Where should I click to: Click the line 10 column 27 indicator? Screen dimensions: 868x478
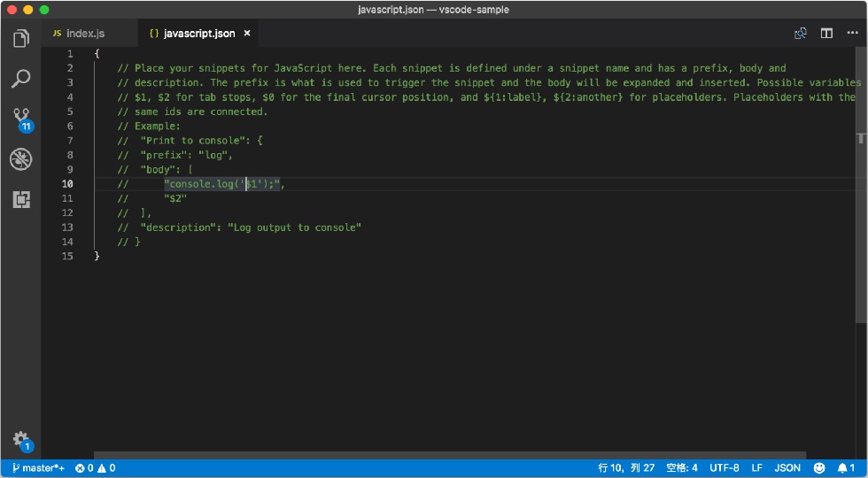tap(626, 468)
